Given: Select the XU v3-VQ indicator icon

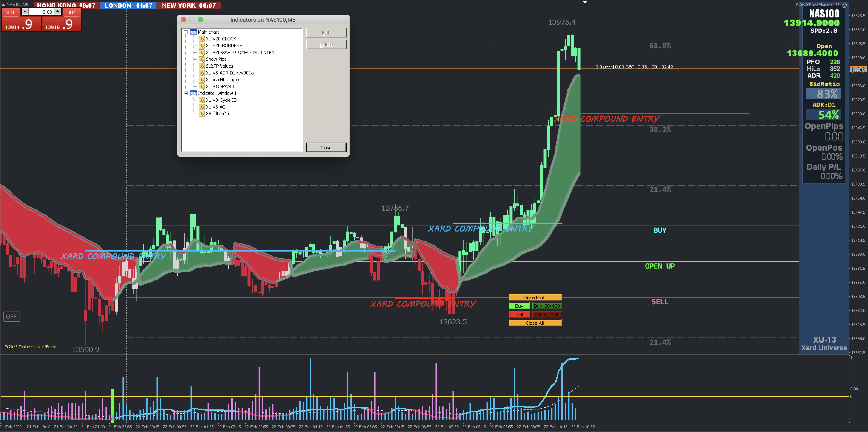Looking at the screenshot, I should coord(202,107).
